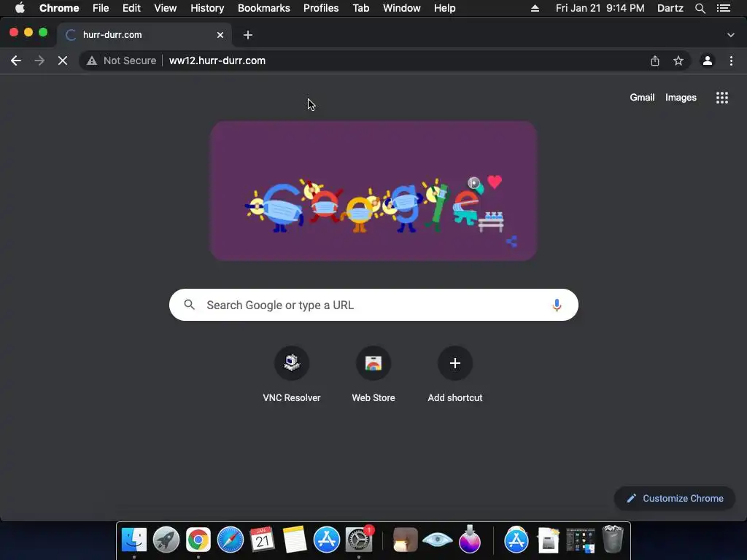This screenshot has width=747, height=560.
Task: Open the Help menu
Action: pos(444,8)
